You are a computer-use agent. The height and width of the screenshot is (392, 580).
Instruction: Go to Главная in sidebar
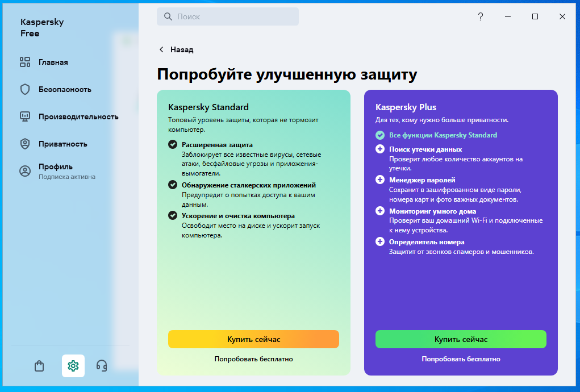tap(53, 62)
